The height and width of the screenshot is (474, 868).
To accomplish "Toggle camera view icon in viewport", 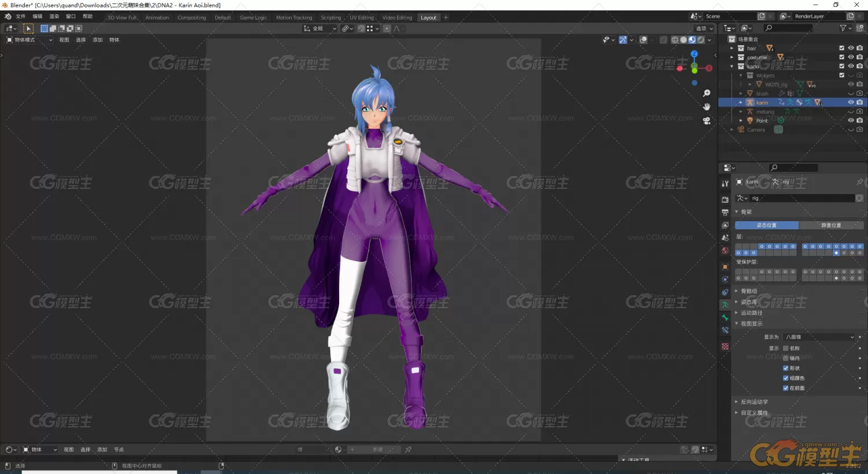I will point(707,121).
